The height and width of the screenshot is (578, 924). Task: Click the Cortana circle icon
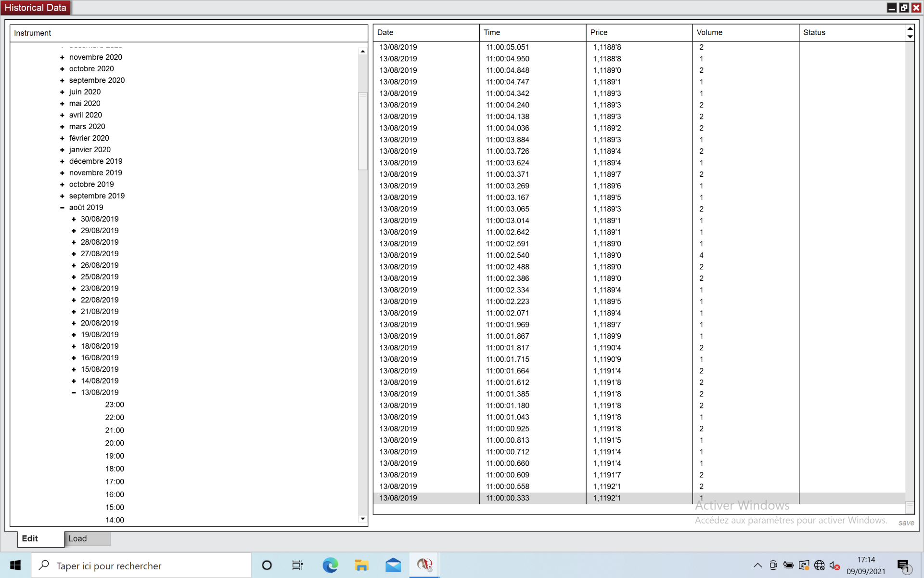(x=267, y=565)
